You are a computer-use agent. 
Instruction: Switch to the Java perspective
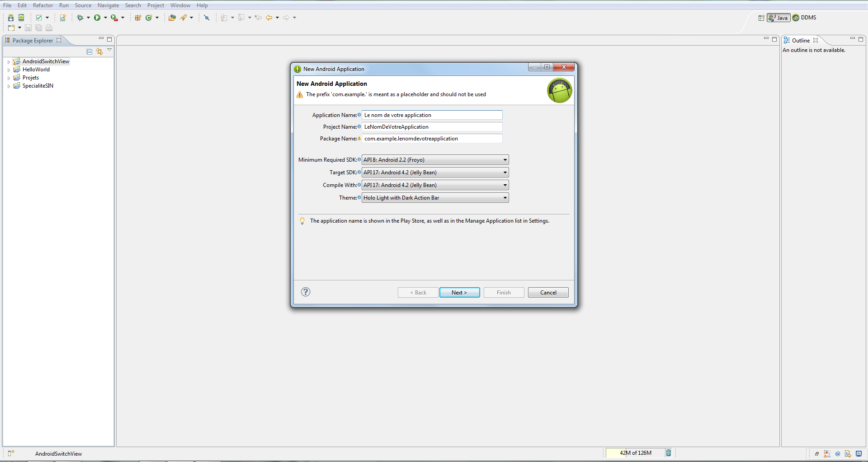(x=778, y=18)
